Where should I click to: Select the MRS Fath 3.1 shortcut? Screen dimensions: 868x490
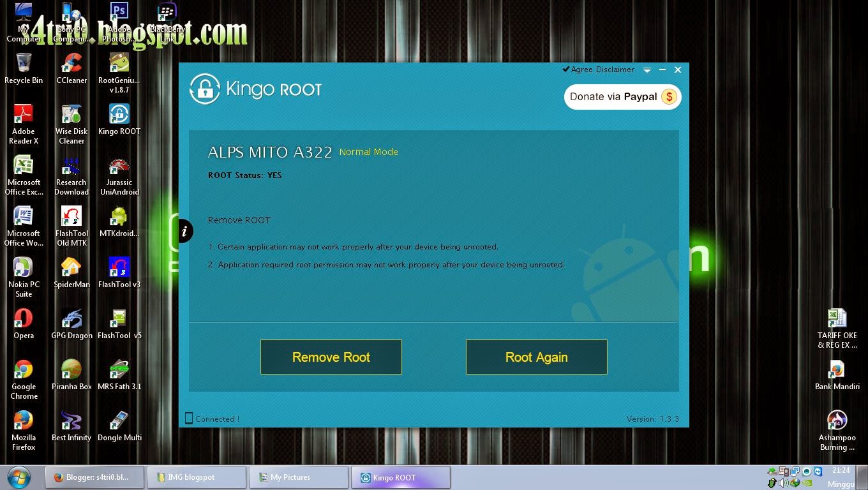point(119,375)
